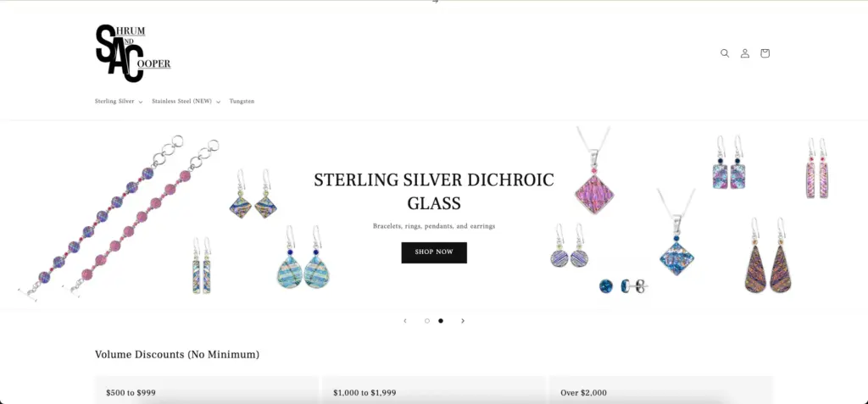Select the second filled slideshow dot

pyautogui.click(x=441, y=321)
